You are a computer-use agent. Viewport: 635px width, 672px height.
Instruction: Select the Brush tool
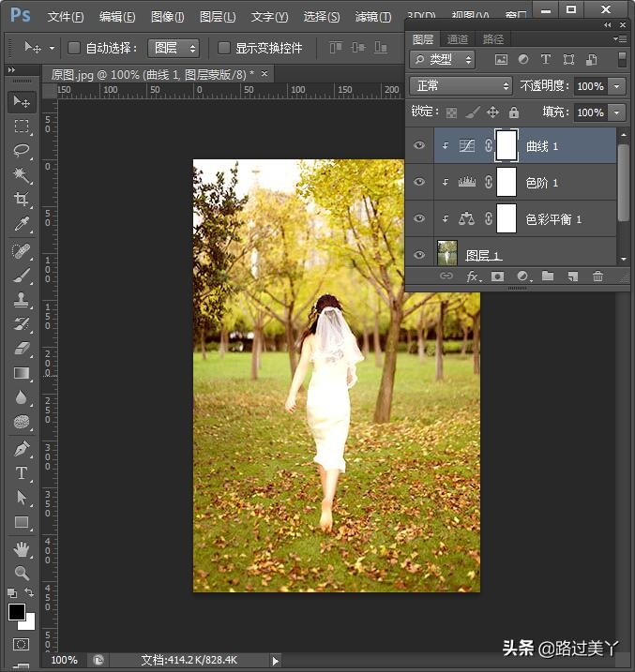[22, 276]
